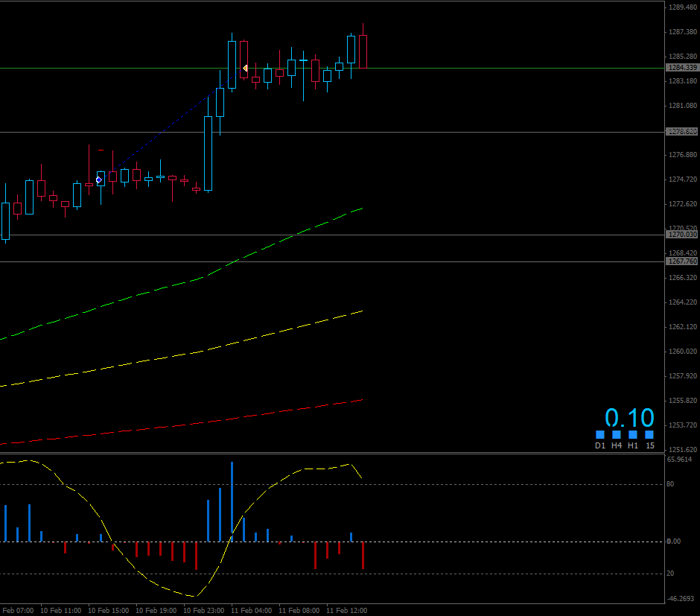Click the blue square above 15
This screenshot has height=616, width=700.
649,434
